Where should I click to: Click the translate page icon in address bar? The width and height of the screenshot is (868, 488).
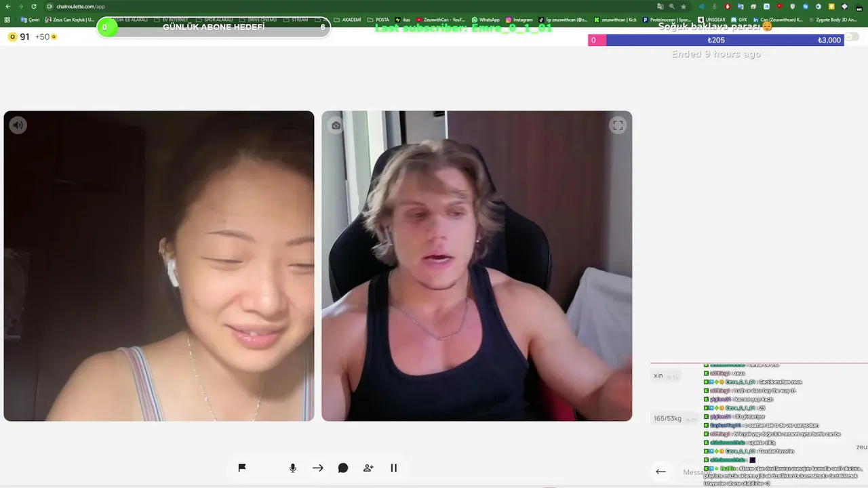pyautogui.click(x=660, y=6)
